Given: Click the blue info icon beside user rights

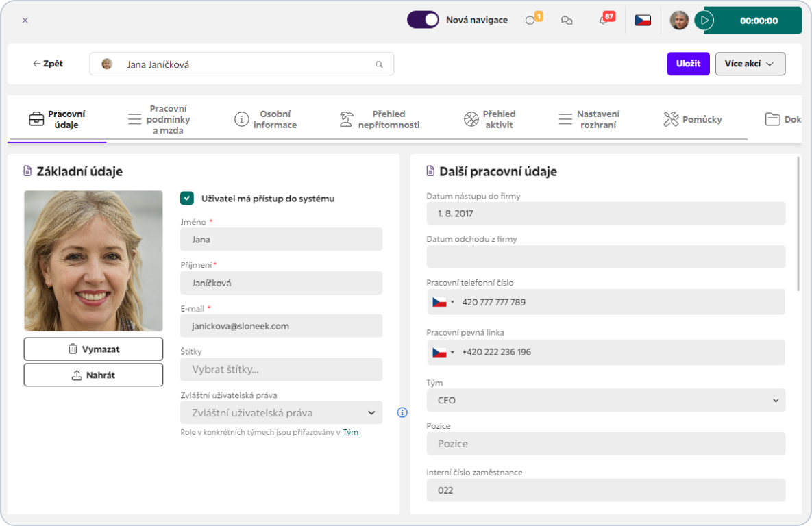Looking at the screenshot, I should (402, 412).
